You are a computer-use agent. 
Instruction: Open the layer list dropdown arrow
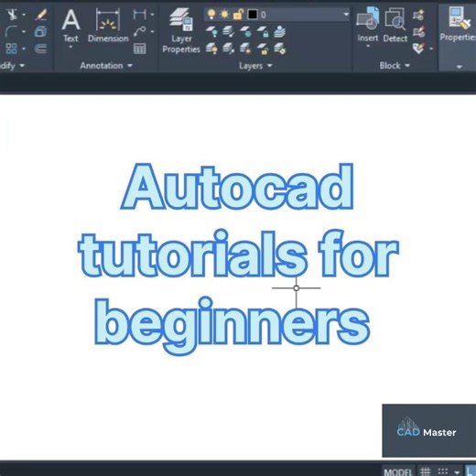[346, 14]
